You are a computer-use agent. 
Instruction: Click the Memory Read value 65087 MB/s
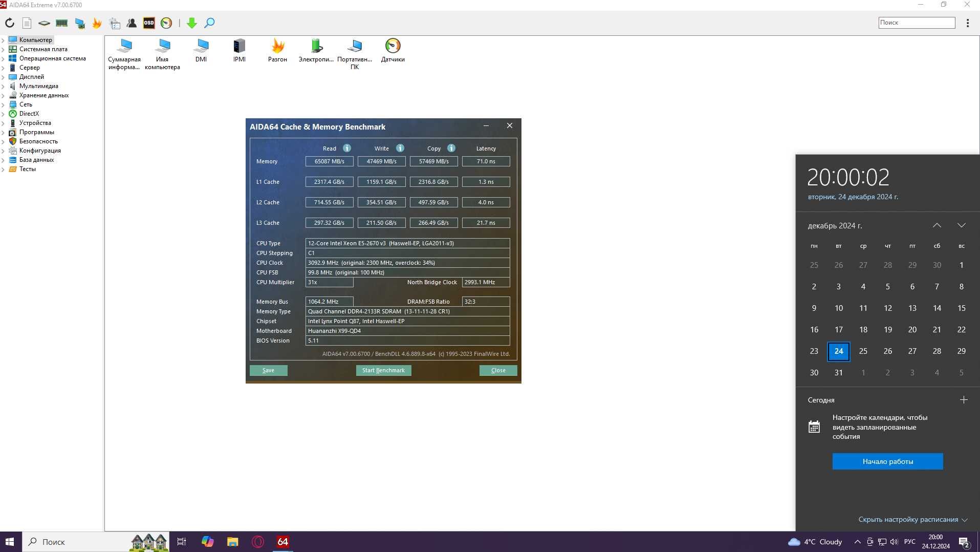tap(330, 161)
